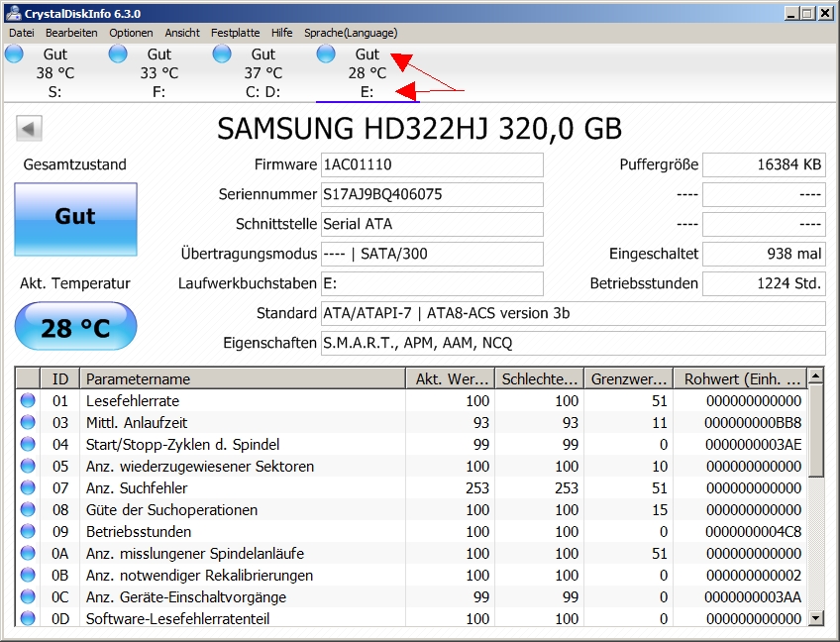Click status orb of misslungener Spindelanläufe row

[28, 553]
